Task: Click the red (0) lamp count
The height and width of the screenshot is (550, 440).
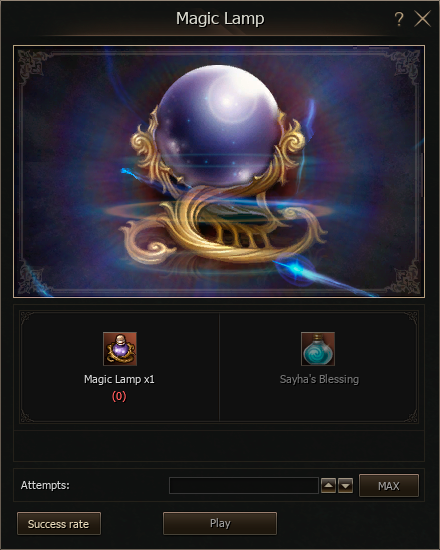Action: (119, 396)
